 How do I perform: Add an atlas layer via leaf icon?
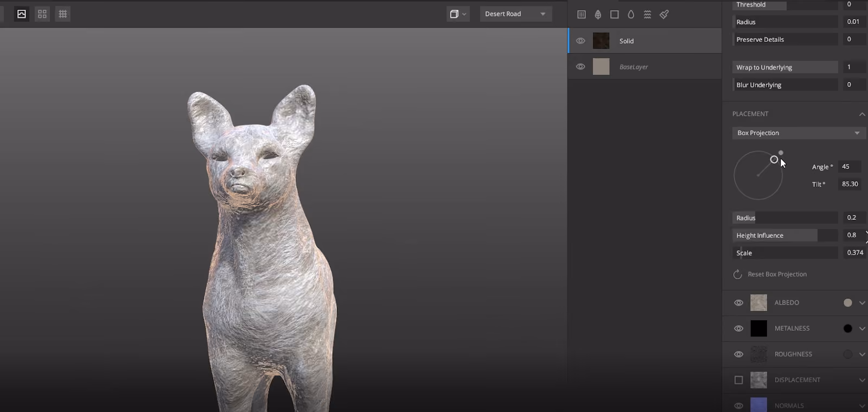(x=598, y=15)
